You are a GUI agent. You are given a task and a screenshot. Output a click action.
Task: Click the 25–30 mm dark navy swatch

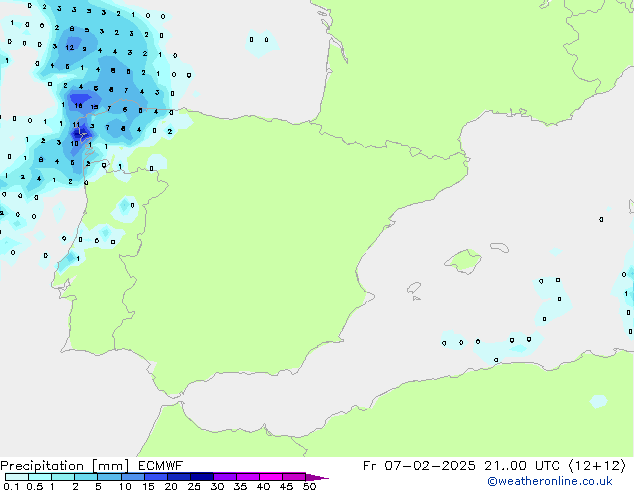coord(202,477)
